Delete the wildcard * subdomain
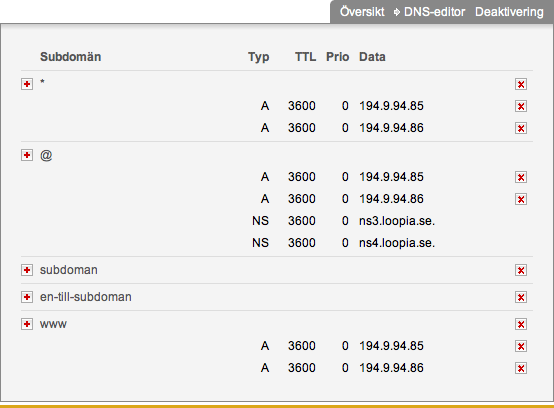 point(521,84)
